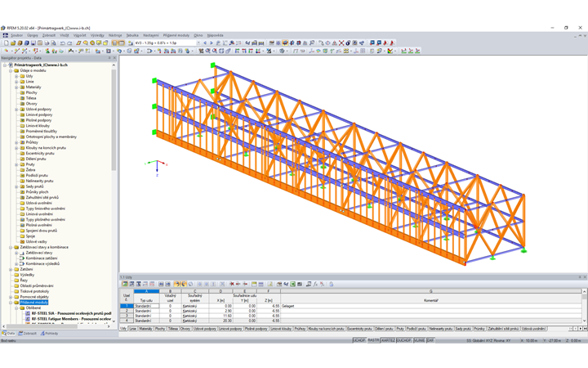Click the Print icon in main toolbar
The width and height of the screenshot is (588, 368).
tap(47, 43)
